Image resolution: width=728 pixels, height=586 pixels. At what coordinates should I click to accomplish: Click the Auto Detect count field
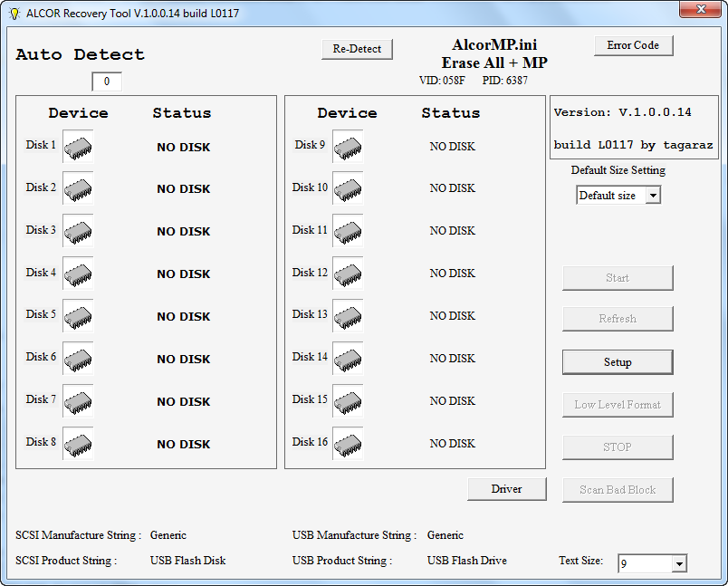[x=107, y=82]
